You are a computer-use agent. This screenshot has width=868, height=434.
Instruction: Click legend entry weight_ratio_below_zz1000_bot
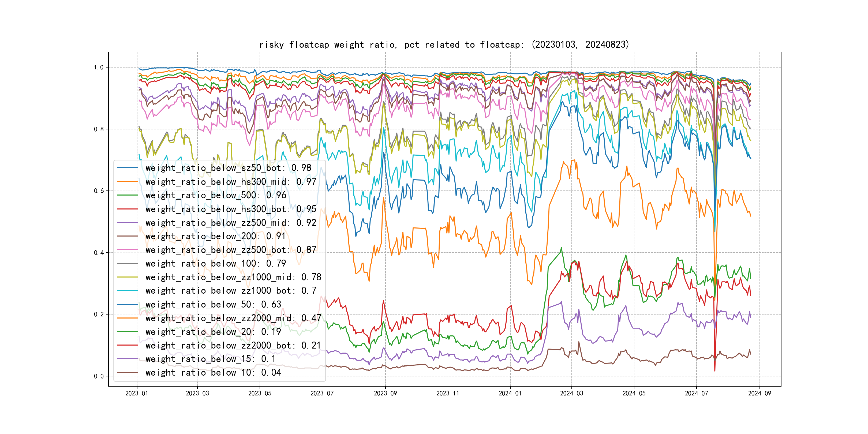(x=231, y=290)
